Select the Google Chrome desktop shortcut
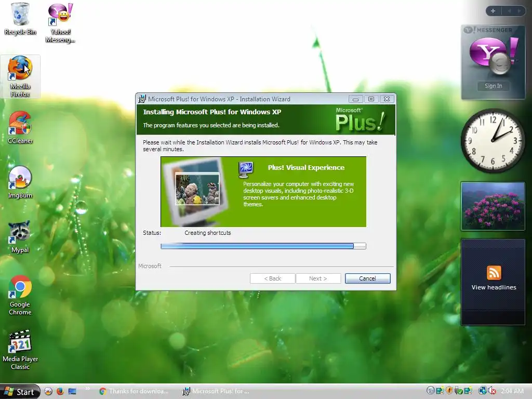The width and height of the screenshot is (532, 399). [20, 295]
